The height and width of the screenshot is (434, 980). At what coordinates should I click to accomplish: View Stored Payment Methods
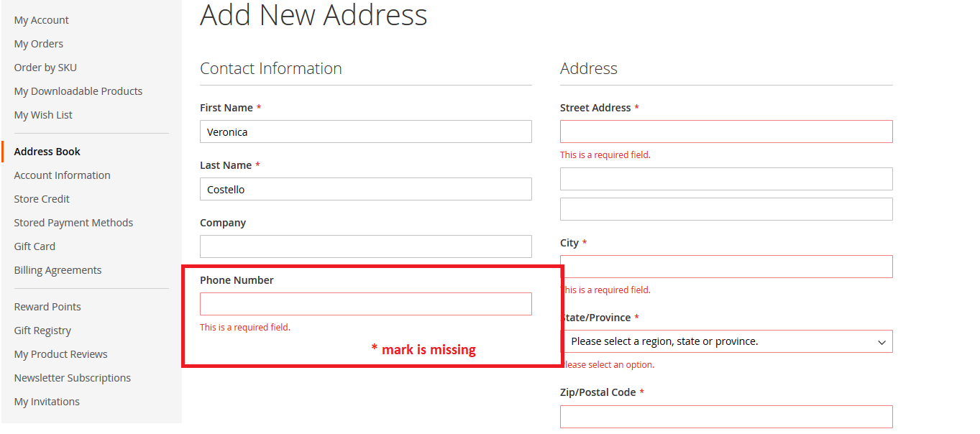73,222
